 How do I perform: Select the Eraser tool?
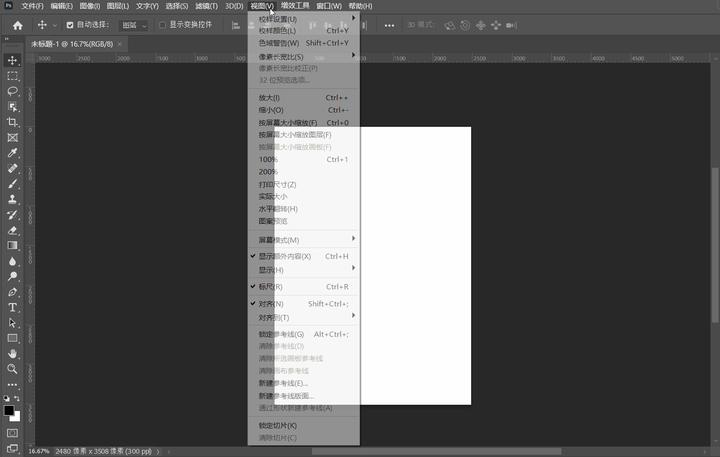click(x=12, y=231)
